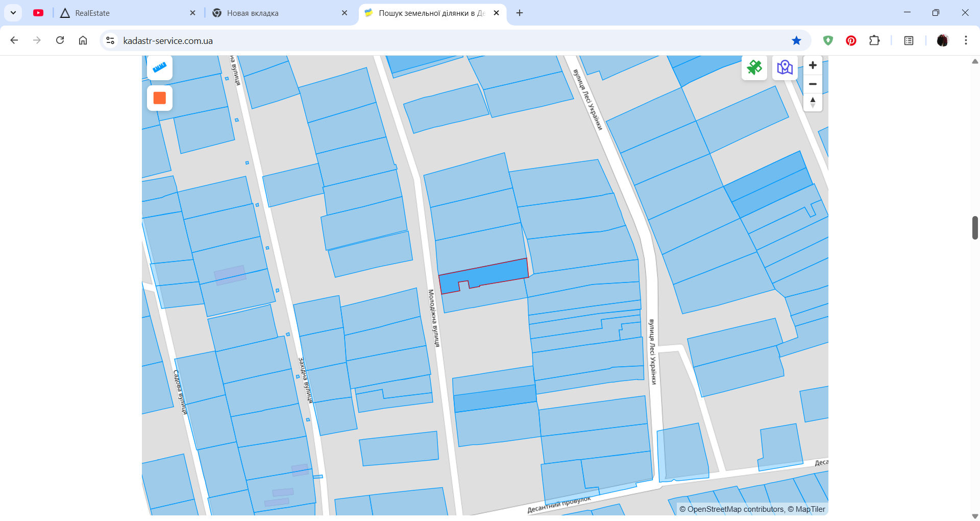The width and height of the screenshot is (980, 521).
Task: Bookmark this page with star icon
Action: click(x=796, y=40)
